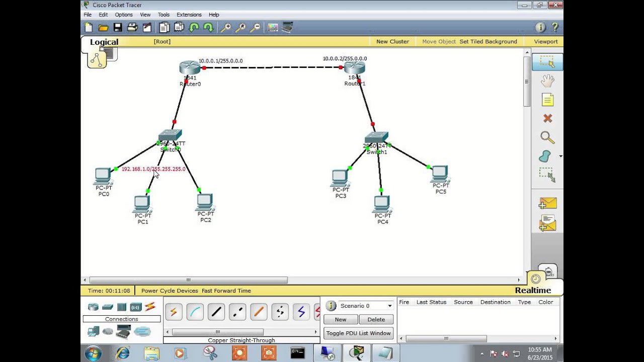The image size is (644, 362).
Task: Pick the Phone cable
Action: coord(280,312)
